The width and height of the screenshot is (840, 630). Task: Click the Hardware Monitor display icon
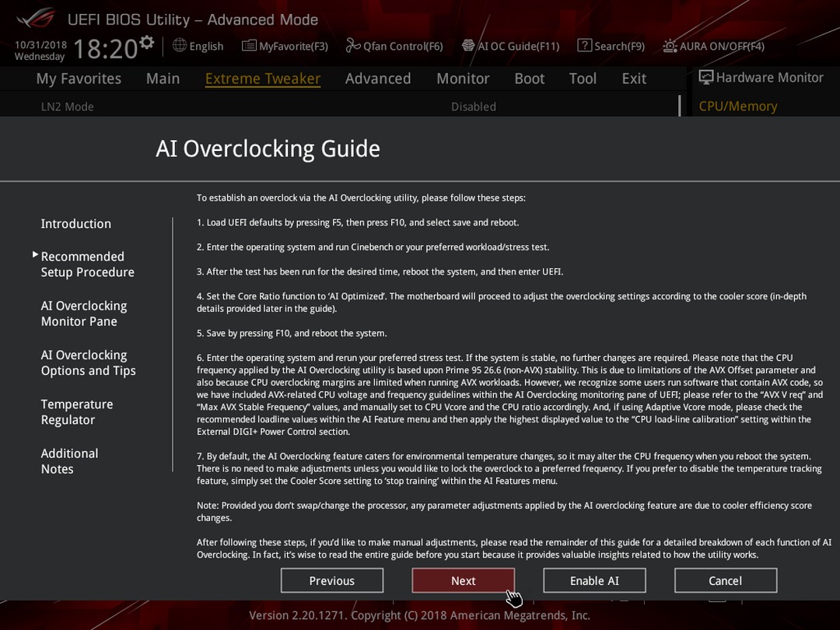click(x=706, y=78)
